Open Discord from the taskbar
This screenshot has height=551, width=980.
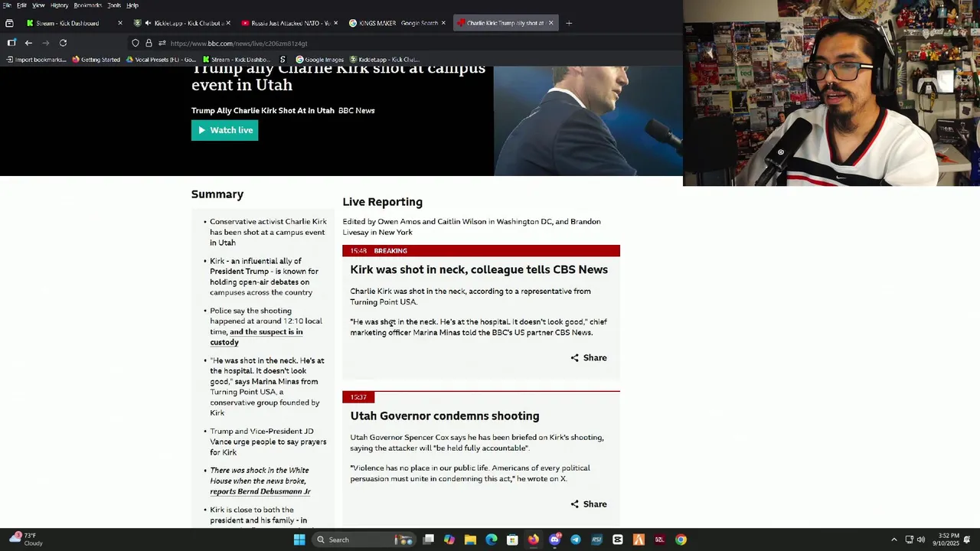click(x=554, y=540)
